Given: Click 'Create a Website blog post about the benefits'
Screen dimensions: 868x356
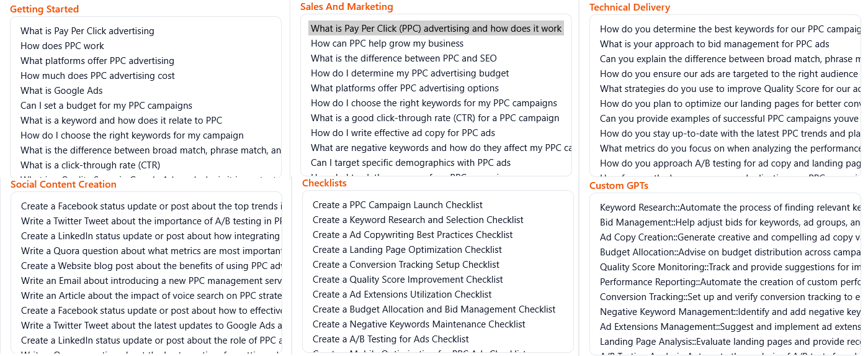Looking at the screenshot, I should coord(151,266).
